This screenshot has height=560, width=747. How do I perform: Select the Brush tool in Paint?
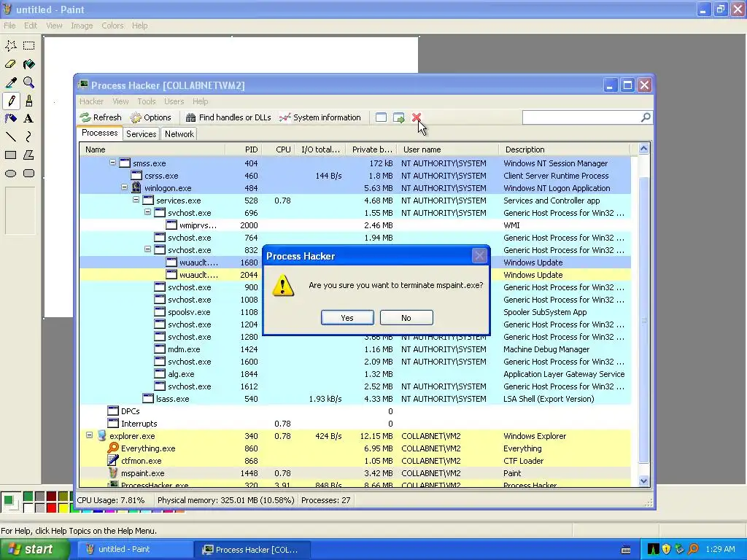point(29,101)
